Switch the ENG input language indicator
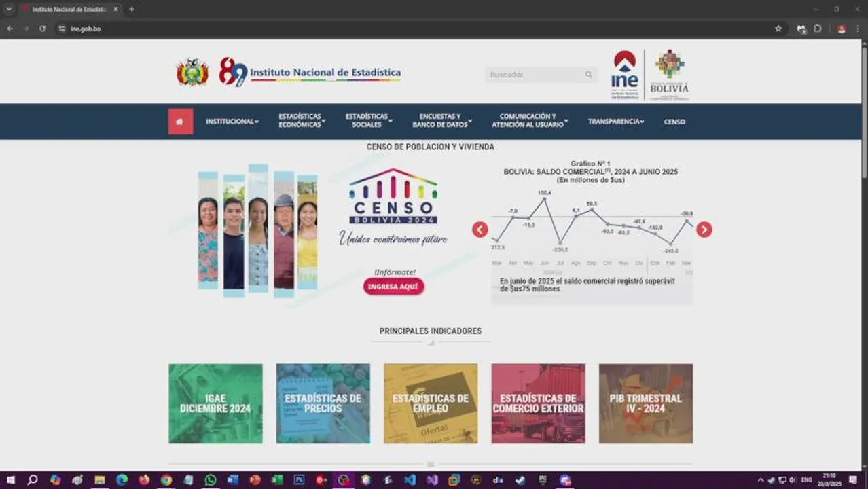This screenshot has height=489, width=868. pos(807,480)
